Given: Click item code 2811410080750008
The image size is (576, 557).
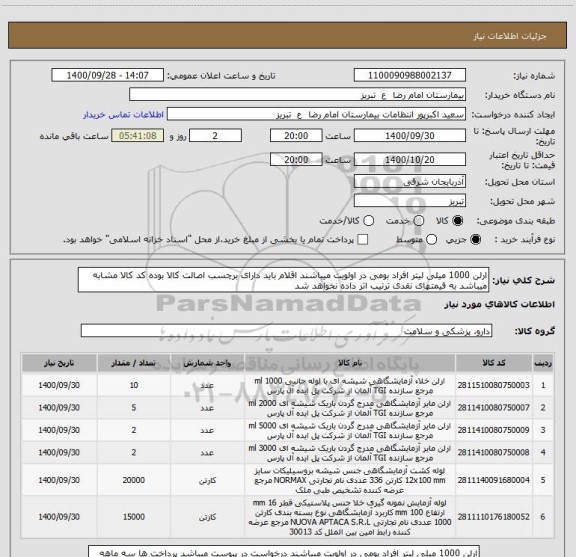Looking at the screenshot, I should tap(493, 452).
